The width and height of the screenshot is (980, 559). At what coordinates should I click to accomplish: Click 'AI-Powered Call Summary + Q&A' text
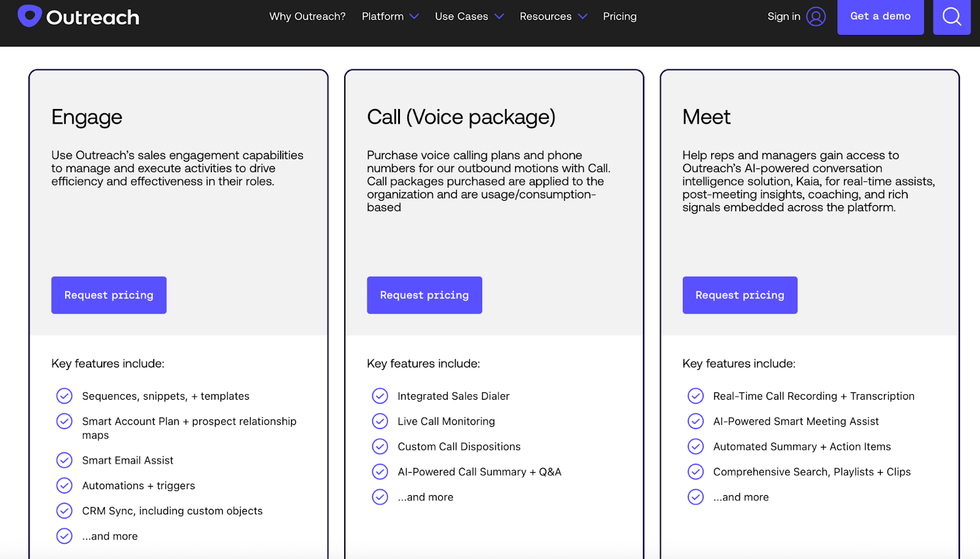[x=480, y=471]
